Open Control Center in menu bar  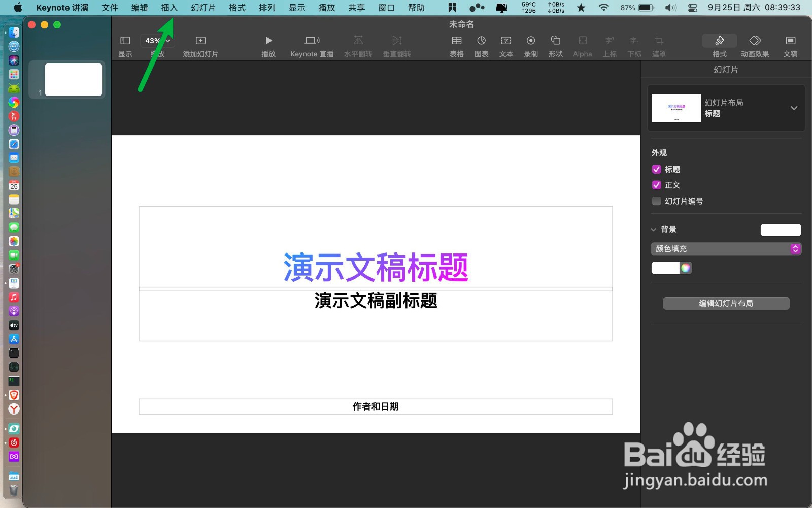pyautogui.click(x=693, y=8)
